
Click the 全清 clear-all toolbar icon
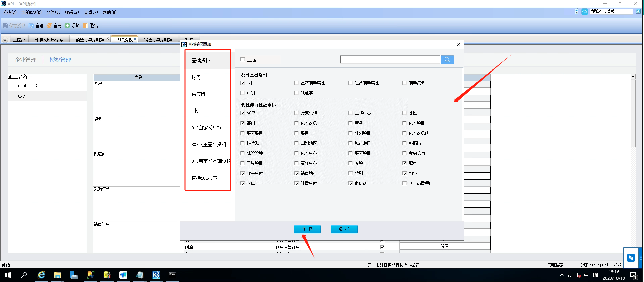pos(49,26)
